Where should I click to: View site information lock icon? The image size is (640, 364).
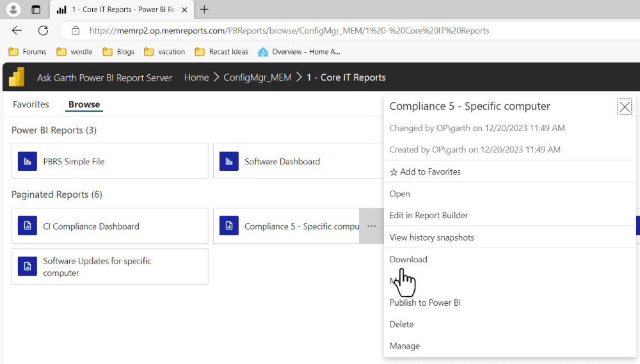coord(76,31)
